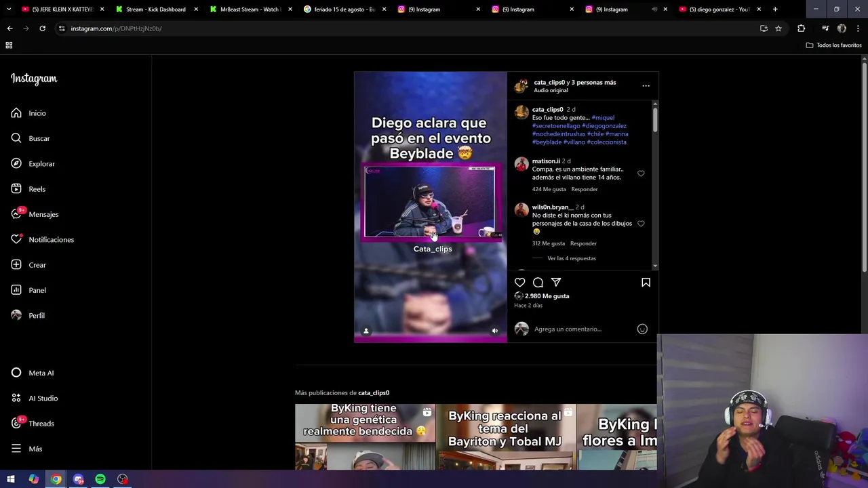Switch to Stream - Kick Dashboard tab
This screenshot has height=488, width=868.
(155, 9)
